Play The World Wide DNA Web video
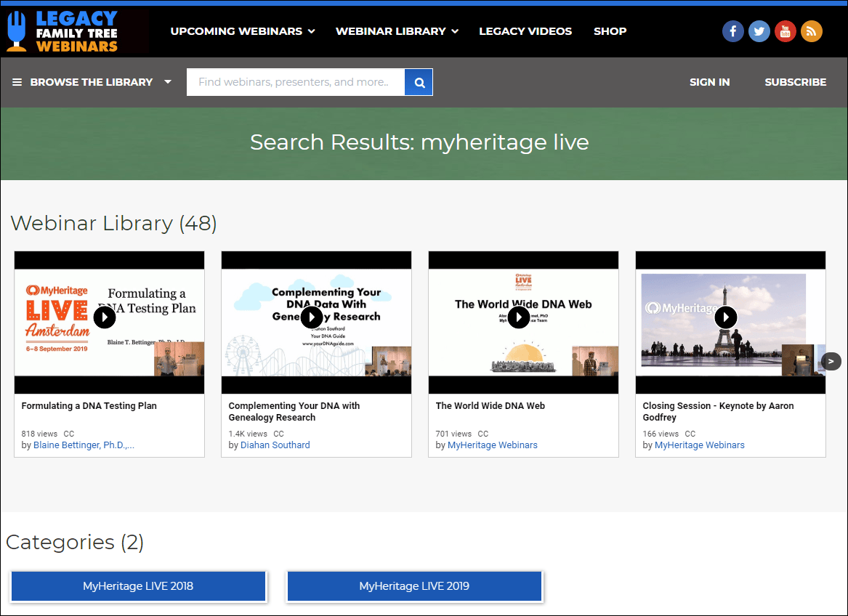The image size is (848, 616). tap(519, 317)
